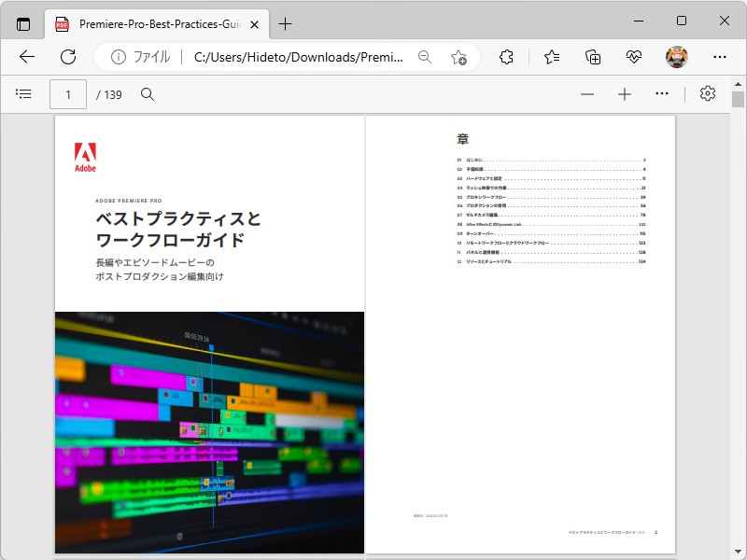Click the browser Extensions puzzle icon
747x560 pixels.
[x=506, y=57]
